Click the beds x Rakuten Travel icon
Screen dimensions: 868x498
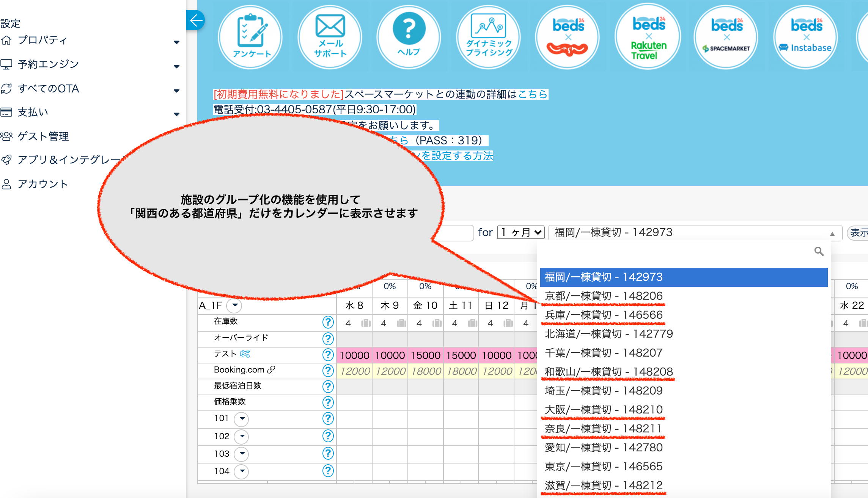(x=648, y=37)
